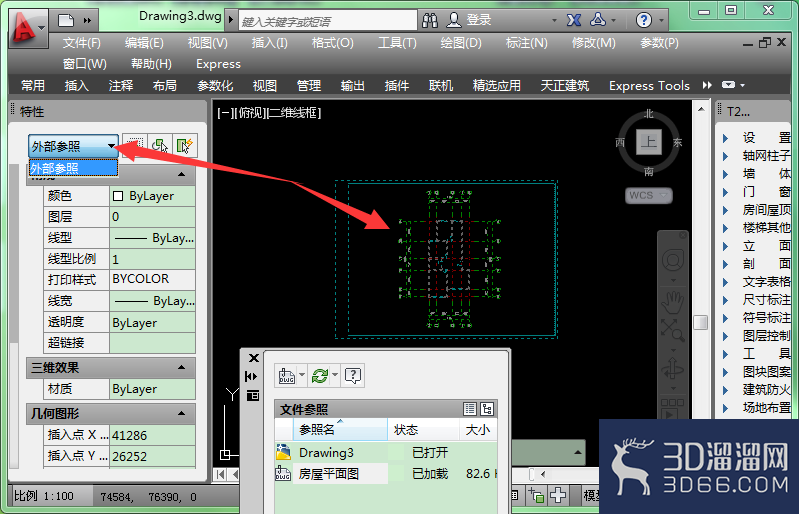
Task: Switch to the 参数化 ribbon tab
Action: point(215,86)
